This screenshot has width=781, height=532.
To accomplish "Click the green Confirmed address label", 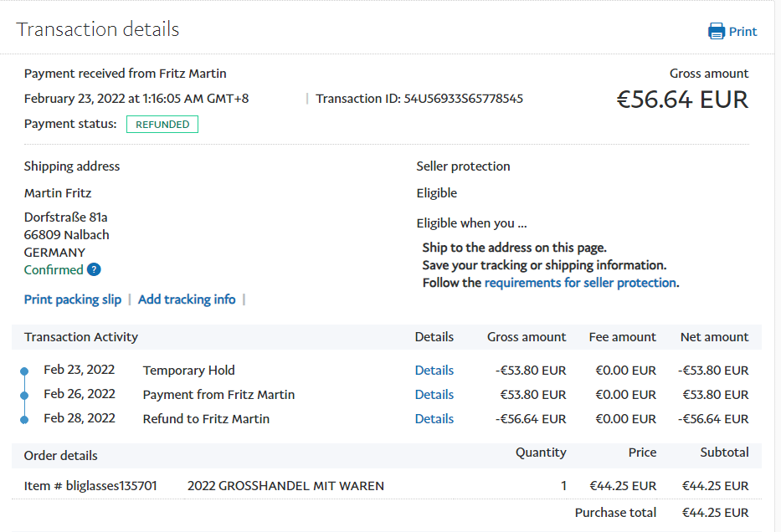I will (x=54, y=269).
